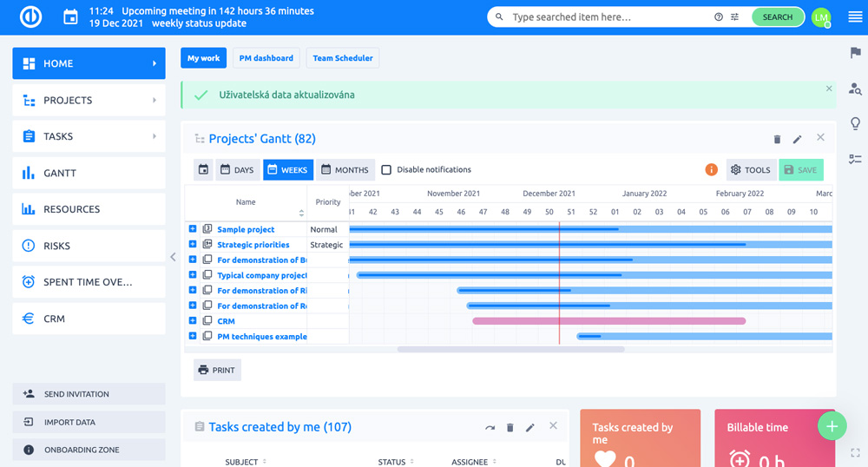Open the user search icon in right sidebar
868x467 pixels.
tap(855, 89)
